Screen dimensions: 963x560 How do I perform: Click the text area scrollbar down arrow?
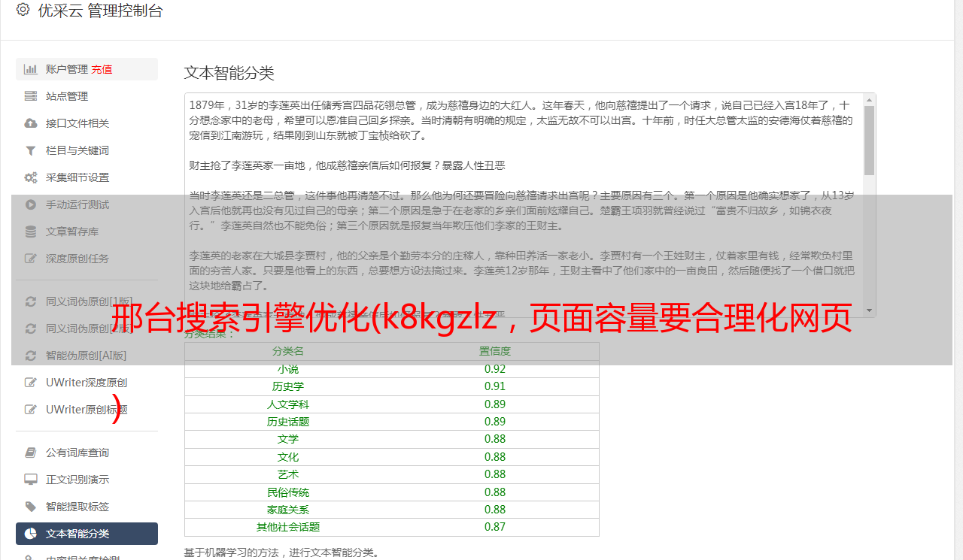[x=869, y=310]
